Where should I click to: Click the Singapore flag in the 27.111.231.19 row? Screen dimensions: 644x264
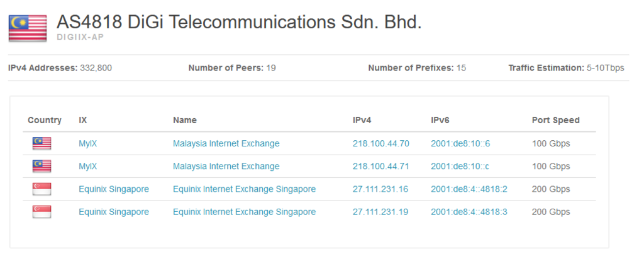point(42,212)
